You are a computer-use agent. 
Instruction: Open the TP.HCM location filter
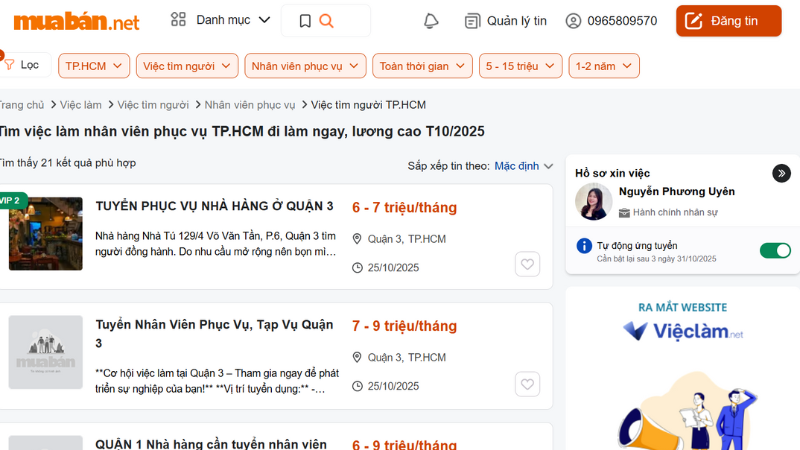tap(94, 66)
